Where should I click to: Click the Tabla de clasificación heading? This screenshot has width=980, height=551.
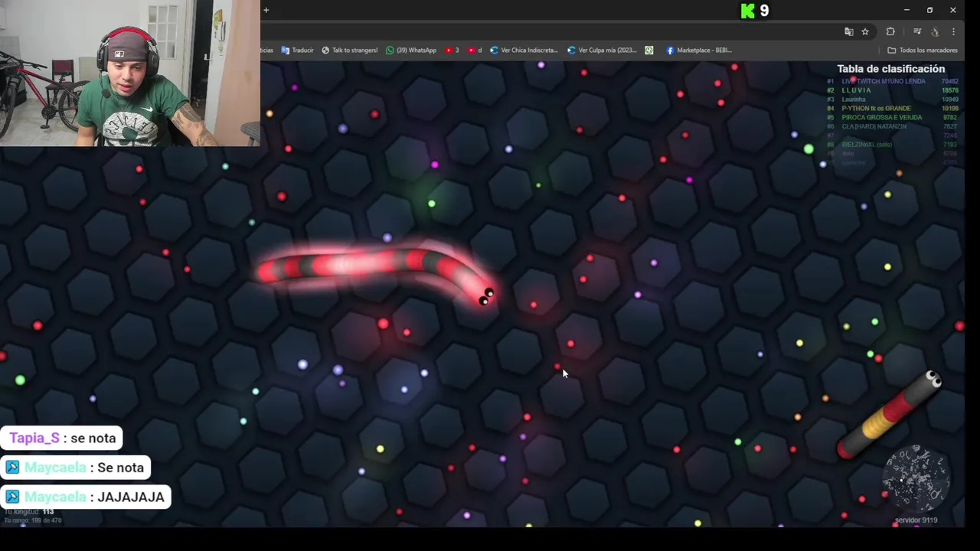pyautogui.click(x=890, y=69)
